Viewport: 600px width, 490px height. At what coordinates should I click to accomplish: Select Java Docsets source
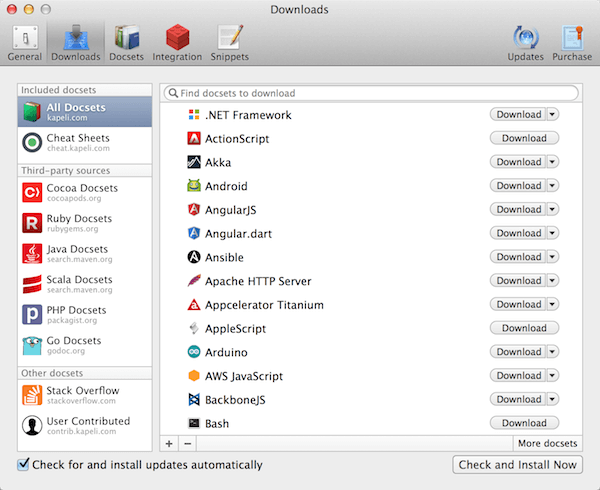85,254
